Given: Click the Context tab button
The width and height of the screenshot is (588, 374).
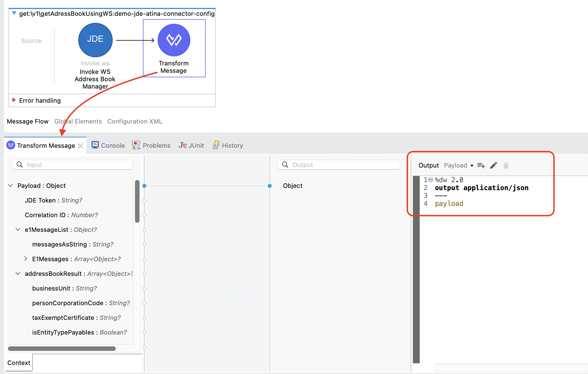Looking at the screenshot, I should point(19,363).
